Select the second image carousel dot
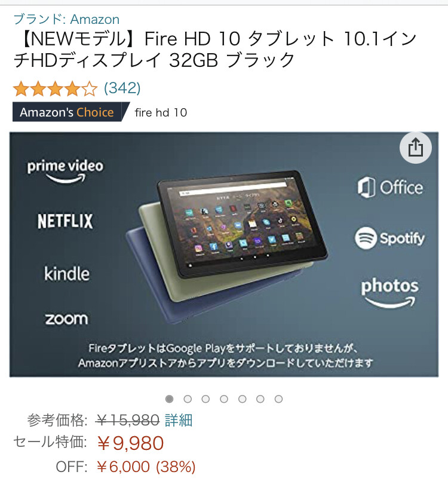 coord(188,399)
